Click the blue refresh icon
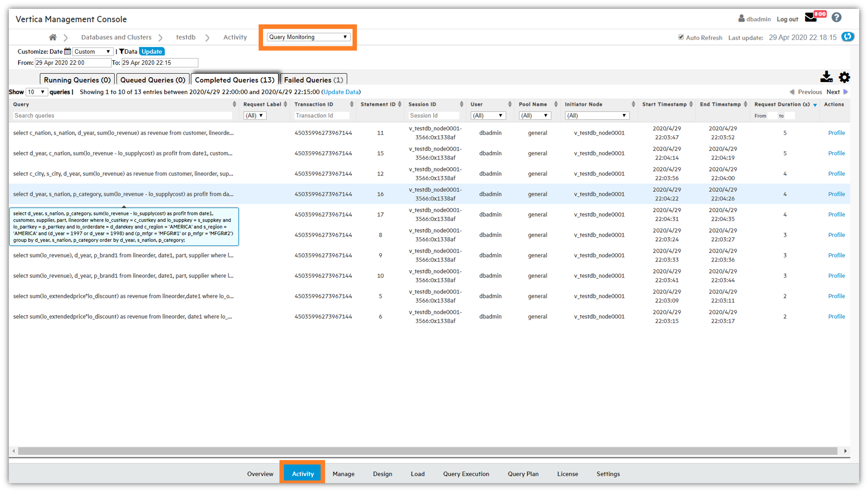 (848, 37)
